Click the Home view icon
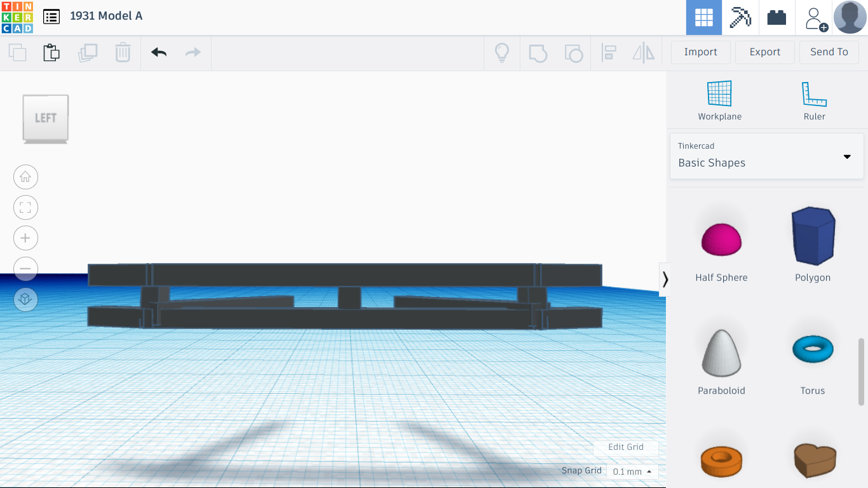 (x=25, y=177)
